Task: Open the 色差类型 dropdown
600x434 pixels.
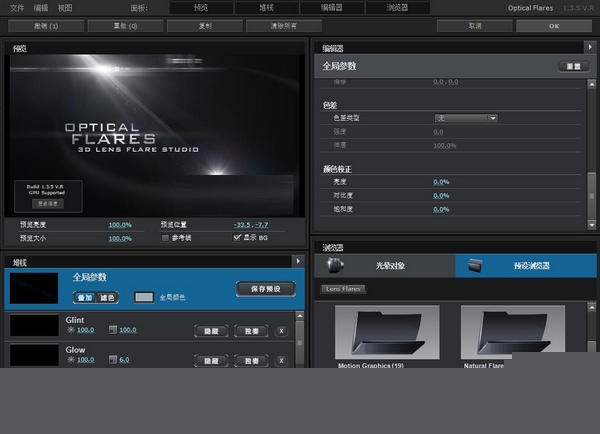Action: pyautogui.click(x=465, y=118)
